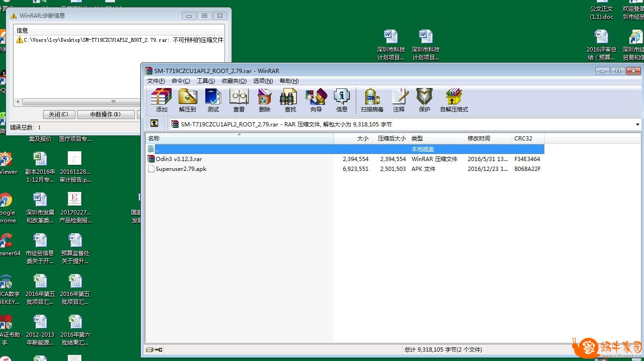Click 公文正文(1.1).doc desktop file
This screenshot has height=361, width=644.
pyautogui.click(x=601, y=10)
